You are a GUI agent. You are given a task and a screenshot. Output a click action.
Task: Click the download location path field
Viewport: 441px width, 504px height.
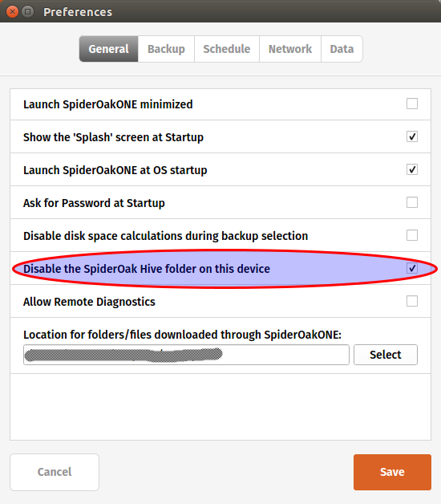(x=186, y=355)
